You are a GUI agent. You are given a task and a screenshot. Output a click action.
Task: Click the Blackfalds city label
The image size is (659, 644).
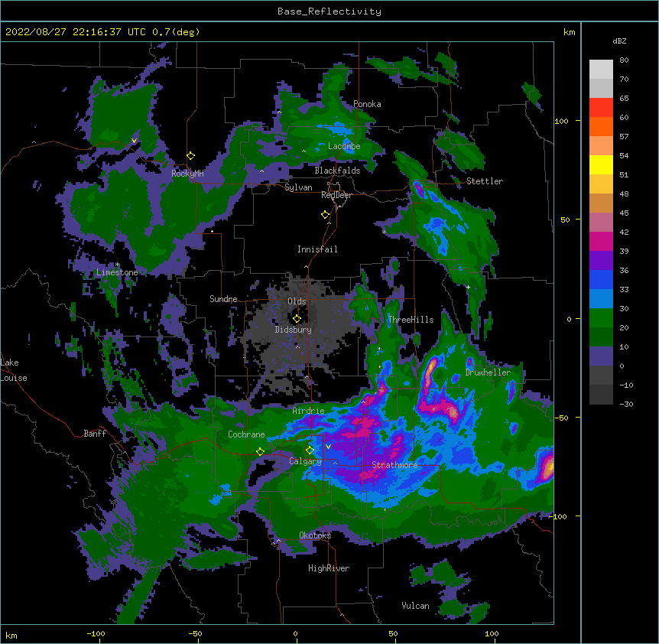click(337, 171)
